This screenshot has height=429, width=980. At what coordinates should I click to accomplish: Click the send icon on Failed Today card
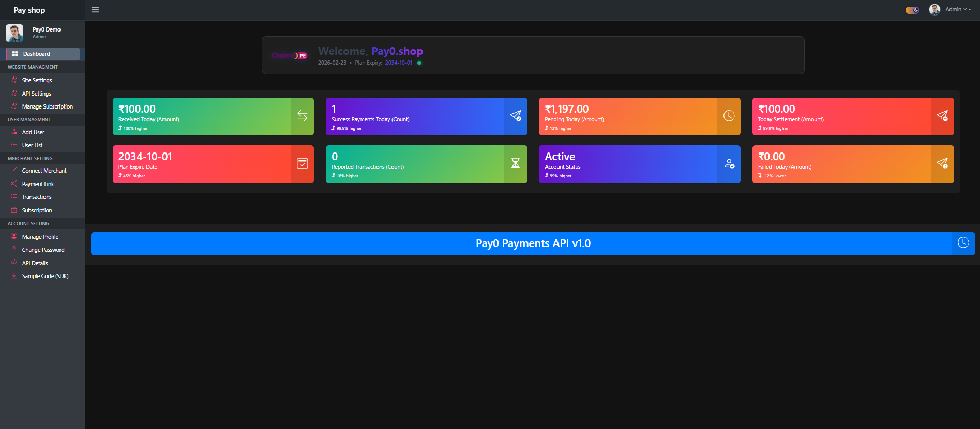point(942,164)
